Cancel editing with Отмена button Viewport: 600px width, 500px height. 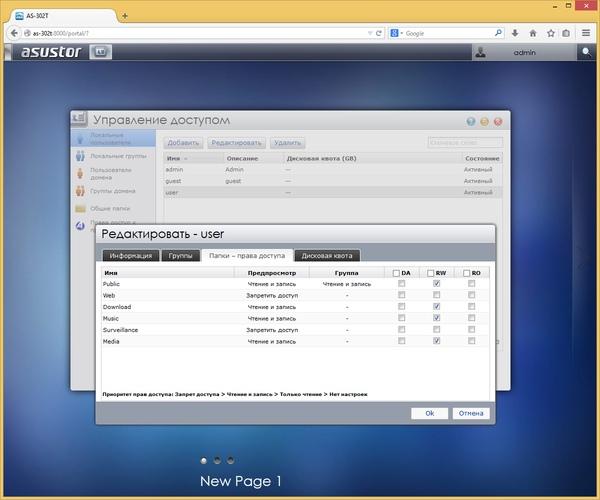click(471, 413)
